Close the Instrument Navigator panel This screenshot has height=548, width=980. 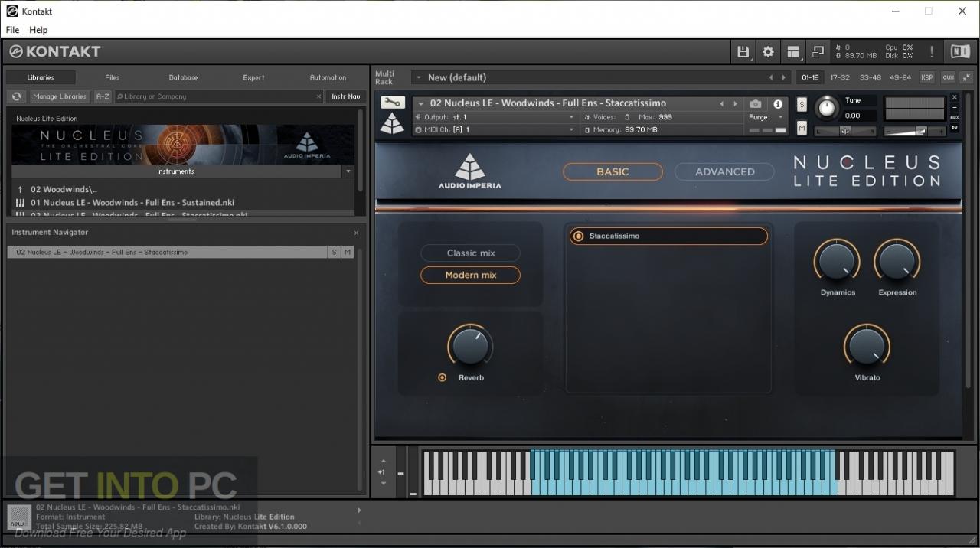[356, 233]
